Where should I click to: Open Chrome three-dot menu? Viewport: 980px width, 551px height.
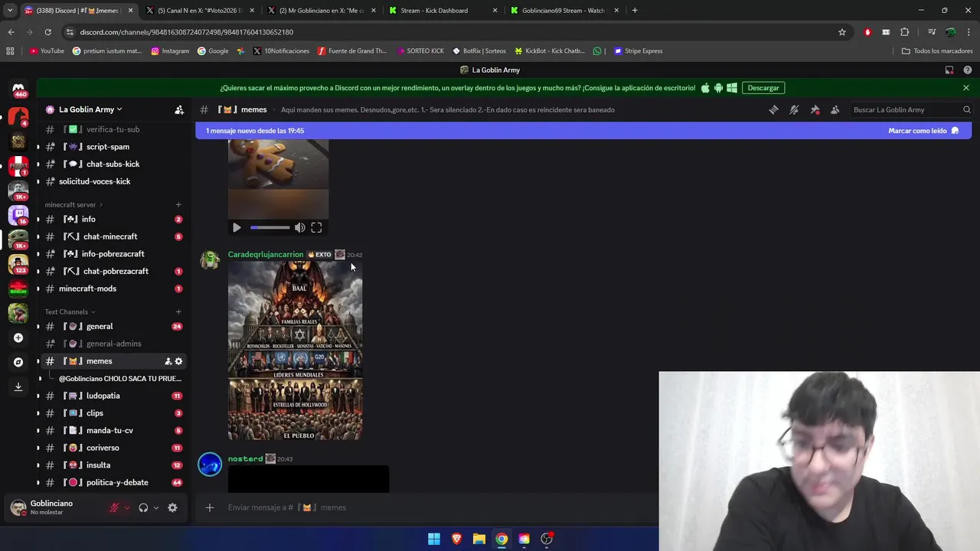[x=968, y=32]
